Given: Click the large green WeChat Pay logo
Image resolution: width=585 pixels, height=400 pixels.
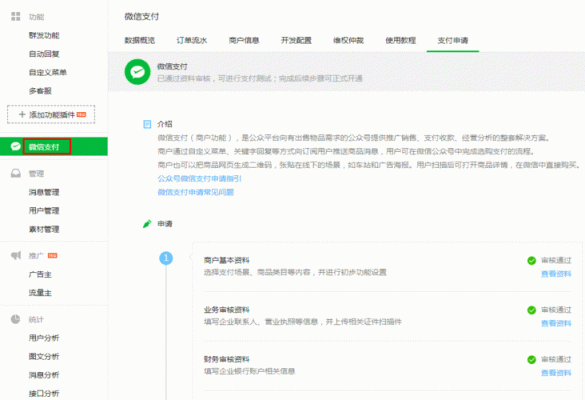Looking at the screenshot, I should [137, 72].
